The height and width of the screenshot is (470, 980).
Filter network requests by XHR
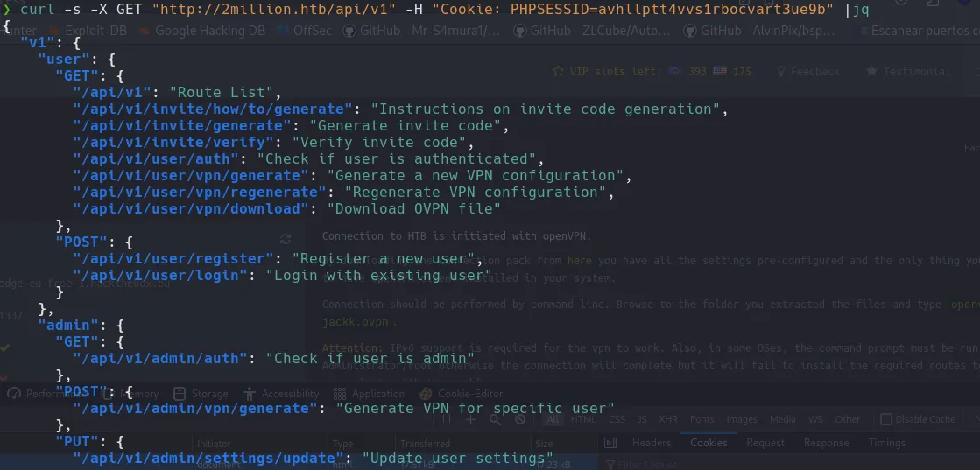click(x=668, y=419)
